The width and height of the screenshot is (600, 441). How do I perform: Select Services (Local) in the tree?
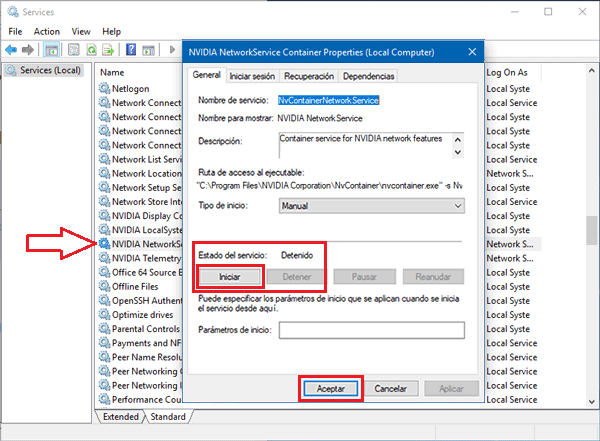43,70
